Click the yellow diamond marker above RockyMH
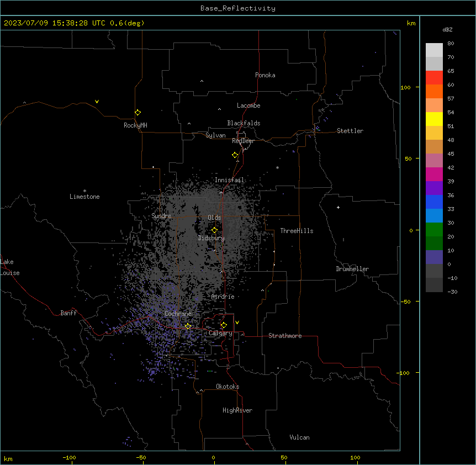This screenshot has width=476, height=465. (x=137, y=113)
